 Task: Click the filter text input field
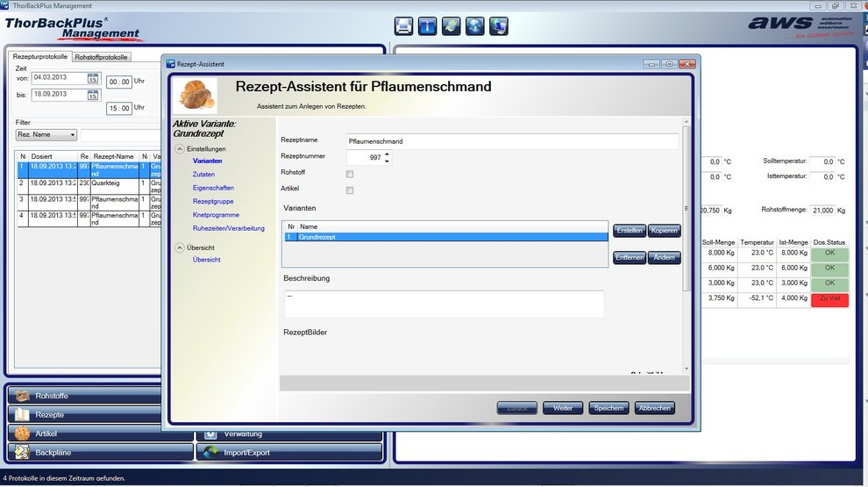pos(120,134)
